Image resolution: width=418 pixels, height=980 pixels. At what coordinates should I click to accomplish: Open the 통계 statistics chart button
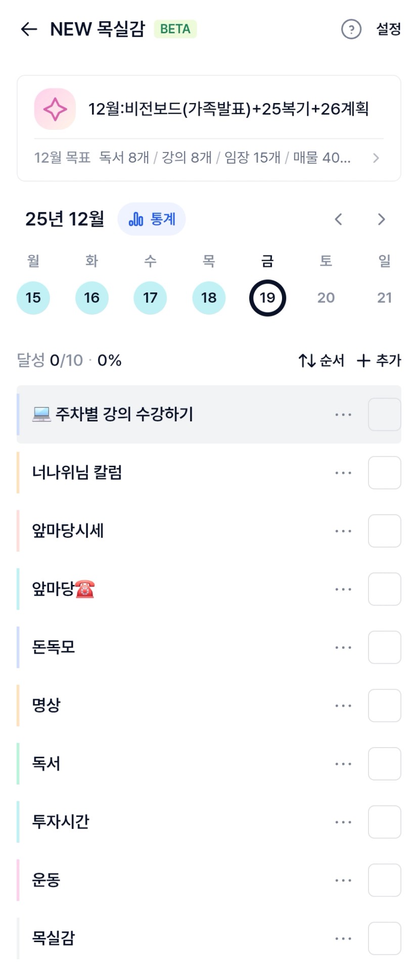152,219
